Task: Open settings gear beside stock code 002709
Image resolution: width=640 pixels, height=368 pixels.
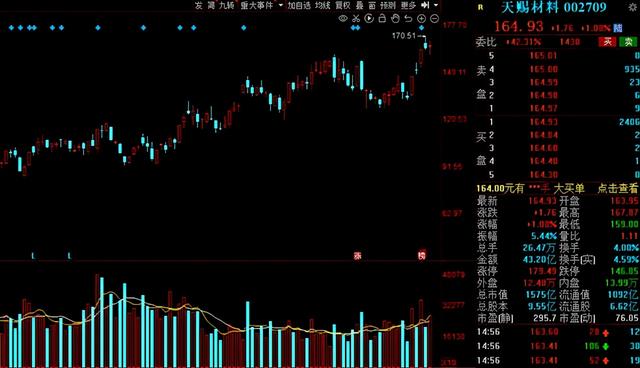Action: (x=633, y=7)
